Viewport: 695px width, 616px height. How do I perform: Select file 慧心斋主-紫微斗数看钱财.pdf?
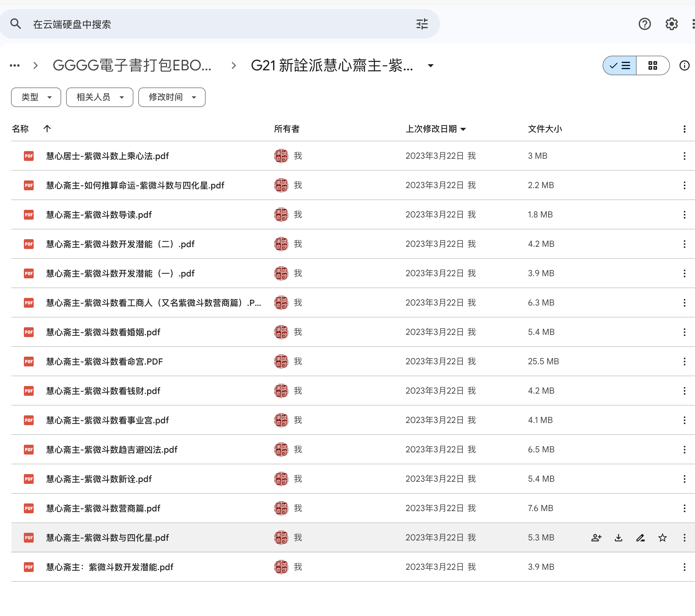coord(353,391)
